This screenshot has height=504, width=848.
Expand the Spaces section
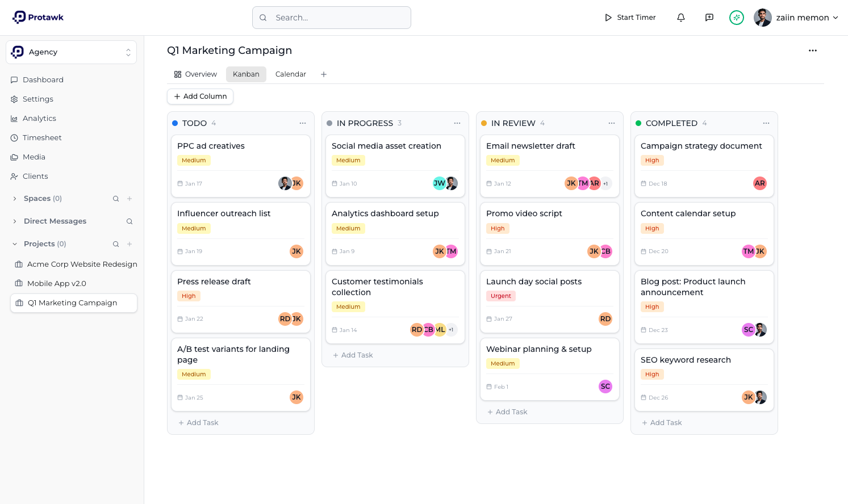pos(14,199)
